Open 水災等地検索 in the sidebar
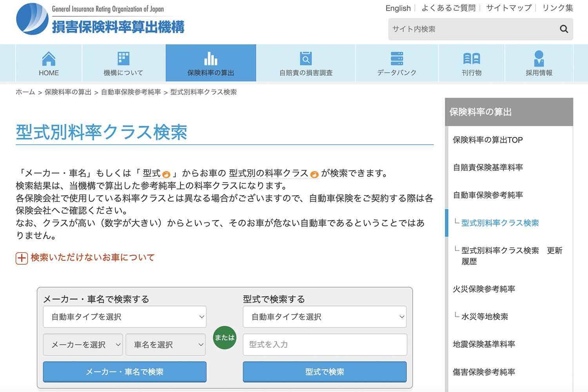588x392 pixels. [x=485, y=316]
